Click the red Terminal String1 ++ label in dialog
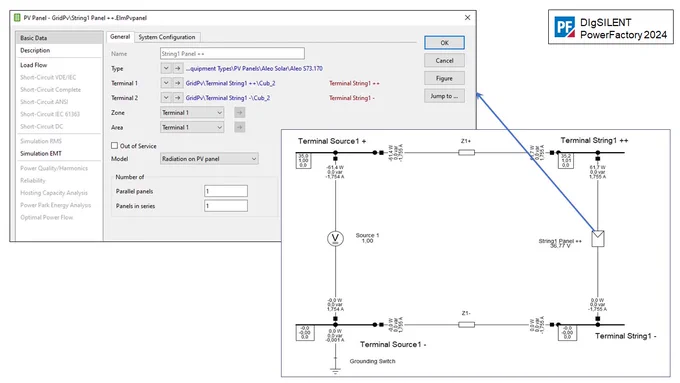Viewport: 680px width, 383px height. pos(354,83)
